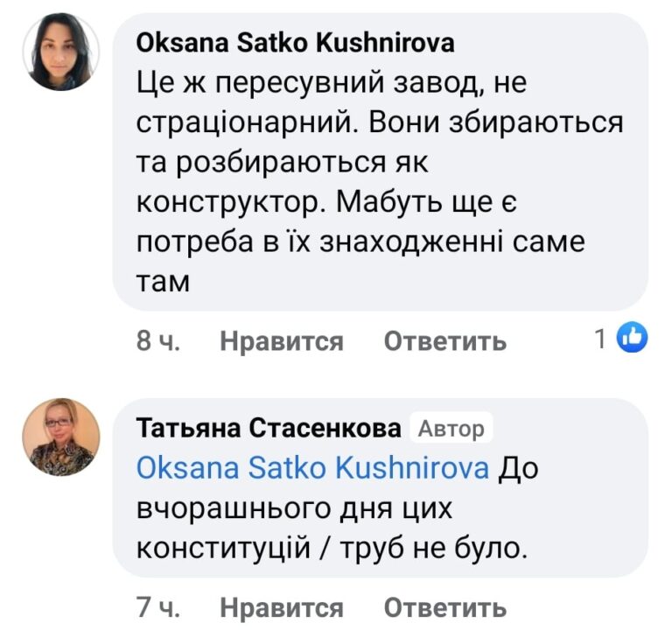Open the 7 ч. timestamp link
672x644 pixels.
[x=158, y=607]
